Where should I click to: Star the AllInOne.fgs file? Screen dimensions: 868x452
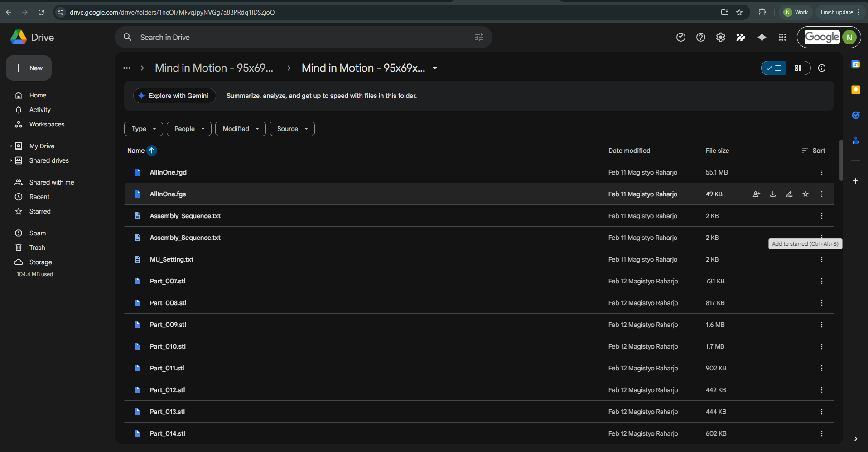pos(805,194)
